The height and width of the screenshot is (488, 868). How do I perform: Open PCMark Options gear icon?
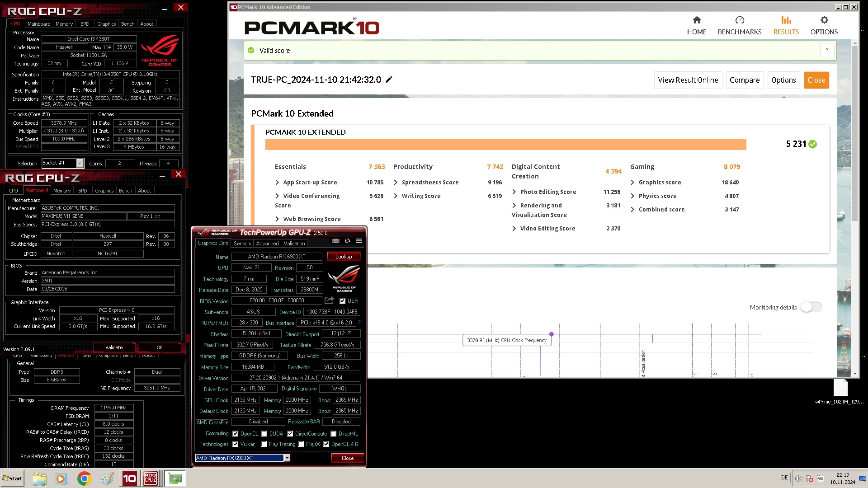click(x=824, y=20)
